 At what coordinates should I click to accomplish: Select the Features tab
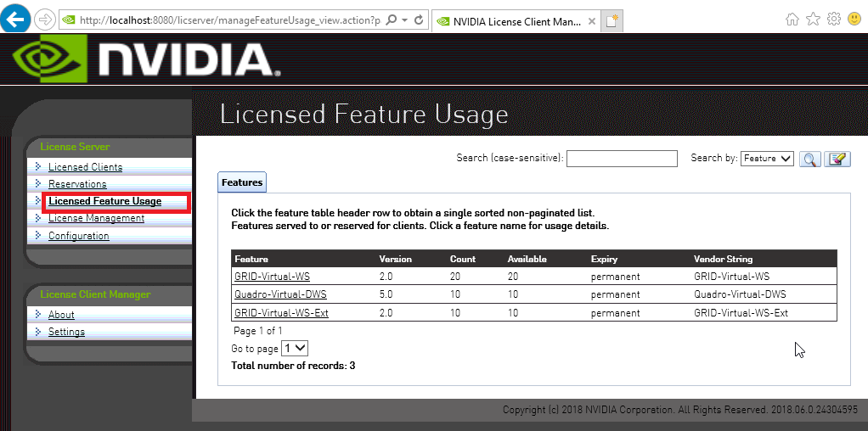coord(242,182)
